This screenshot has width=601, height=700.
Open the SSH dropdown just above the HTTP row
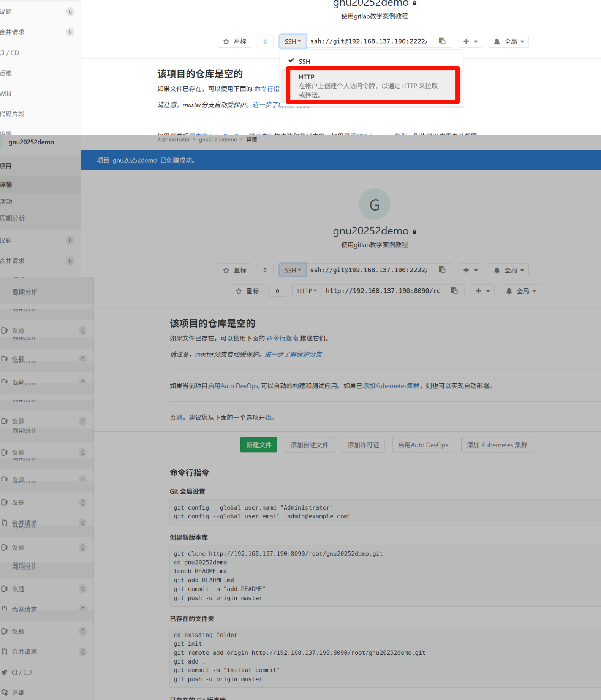(x=293, y=270)
